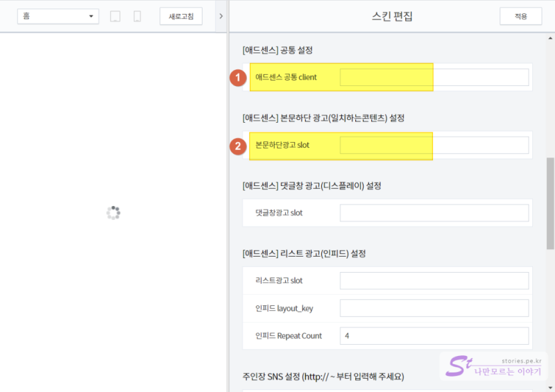Select the 리스트 광고(인피드) 설정 heading
The width and height of the screenshot is (555, 392).
(304, 253)
